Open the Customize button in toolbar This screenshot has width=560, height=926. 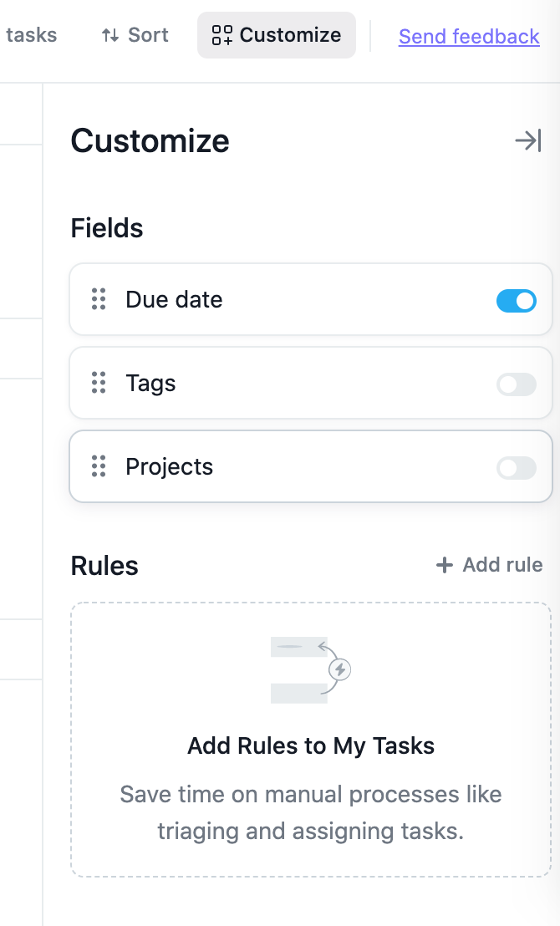(x=277, y=35)
